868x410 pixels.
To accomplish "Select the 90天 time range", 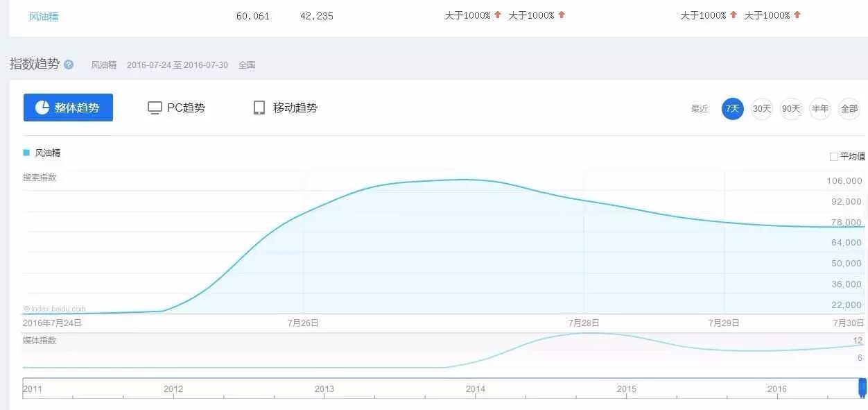I will pos(791,109).
